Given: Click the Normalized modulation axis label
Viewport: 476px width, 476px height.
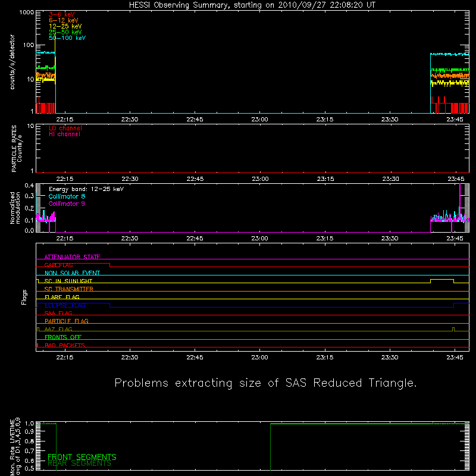Looking at the screenshot, I should click(x=14, y=208).
